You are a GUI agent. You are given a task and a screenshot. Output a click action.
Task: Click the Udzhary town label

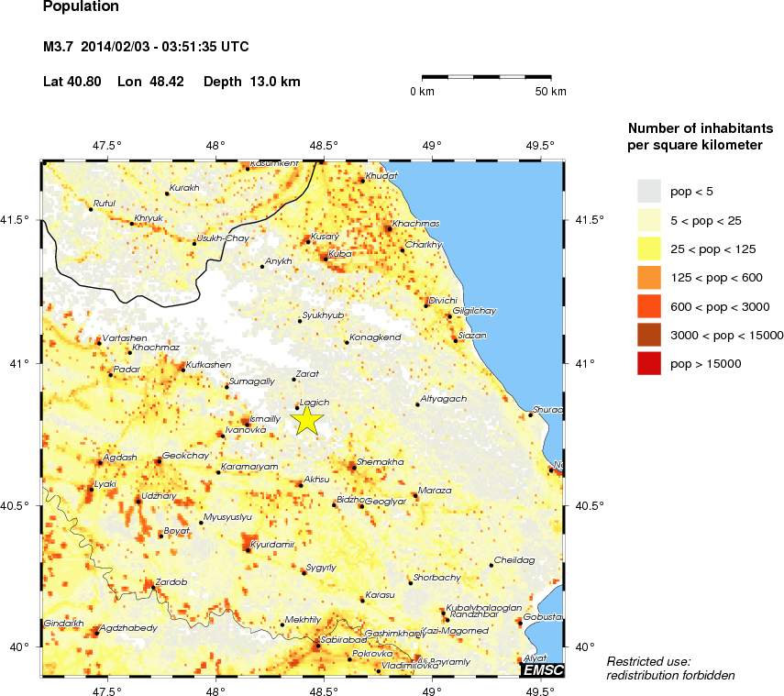tap(159, 496)
